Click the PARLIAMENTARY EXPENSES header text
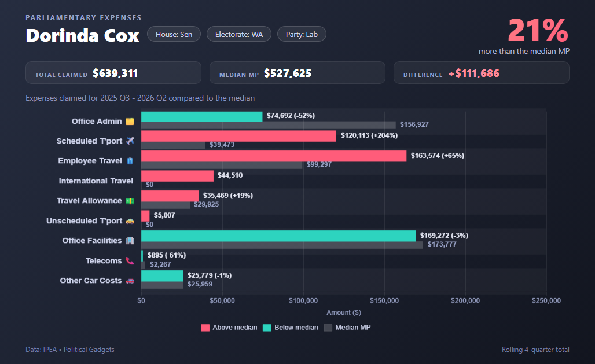 coord(83,17)
